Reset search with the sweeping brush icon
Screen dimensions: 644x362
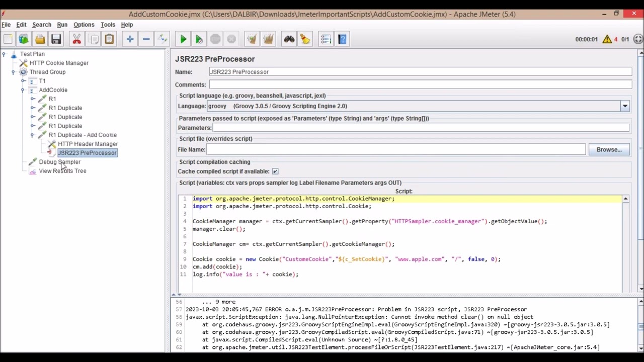tap(305, 39)
